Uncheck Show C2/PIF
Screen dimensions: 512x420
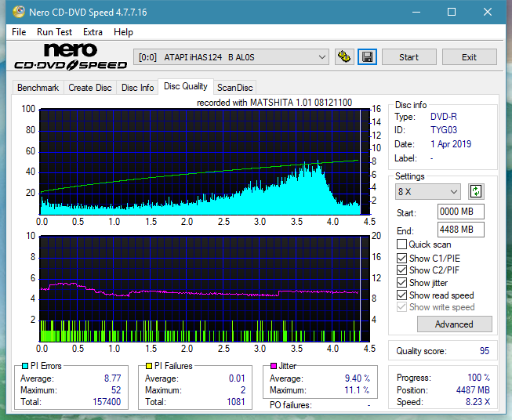(401, 270)
